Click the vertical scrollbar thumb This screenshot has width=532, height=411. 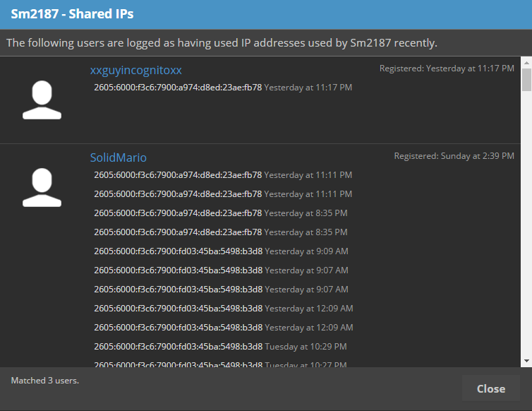526,80
